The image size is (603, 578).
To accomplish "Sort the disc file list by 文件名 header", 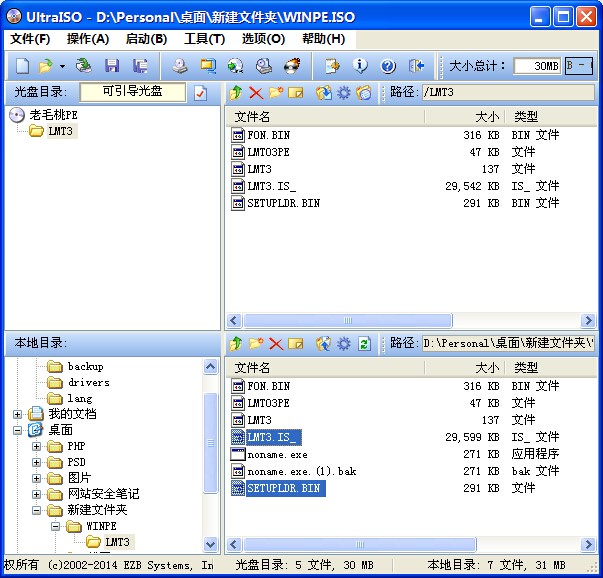I will tap(325, 117).
